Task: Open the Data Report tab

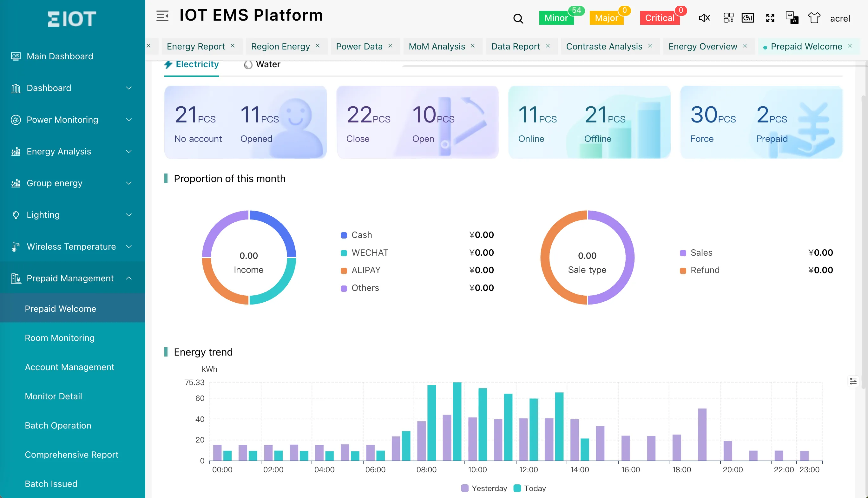Action: point(516,47)
